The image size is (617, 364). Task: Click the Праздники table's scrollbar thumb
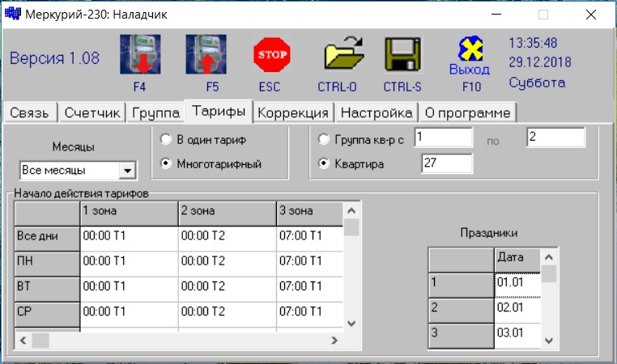549,274
